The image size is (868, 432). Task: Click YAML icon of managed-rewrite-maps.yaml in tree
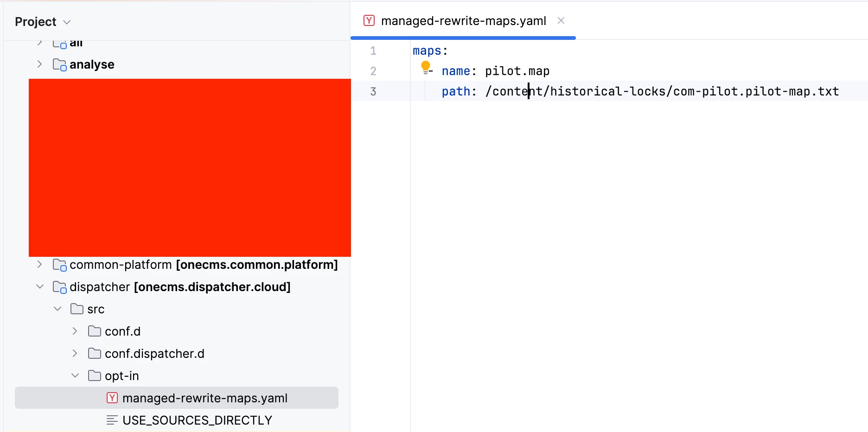[112, 398]
